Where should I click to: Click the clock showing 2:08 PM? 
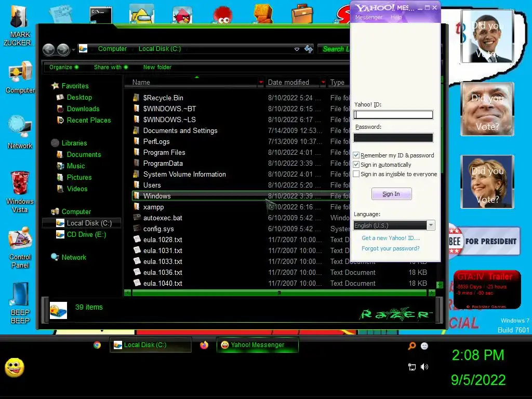478,355
